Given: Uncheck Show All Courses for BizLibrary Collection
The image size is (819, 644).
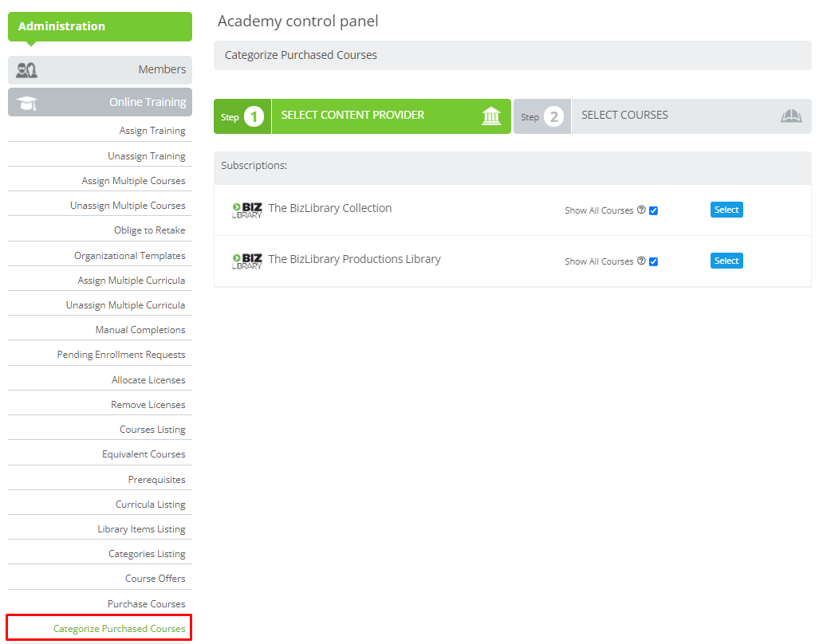Looking at the screenshot, I should [x=653, y=211].
